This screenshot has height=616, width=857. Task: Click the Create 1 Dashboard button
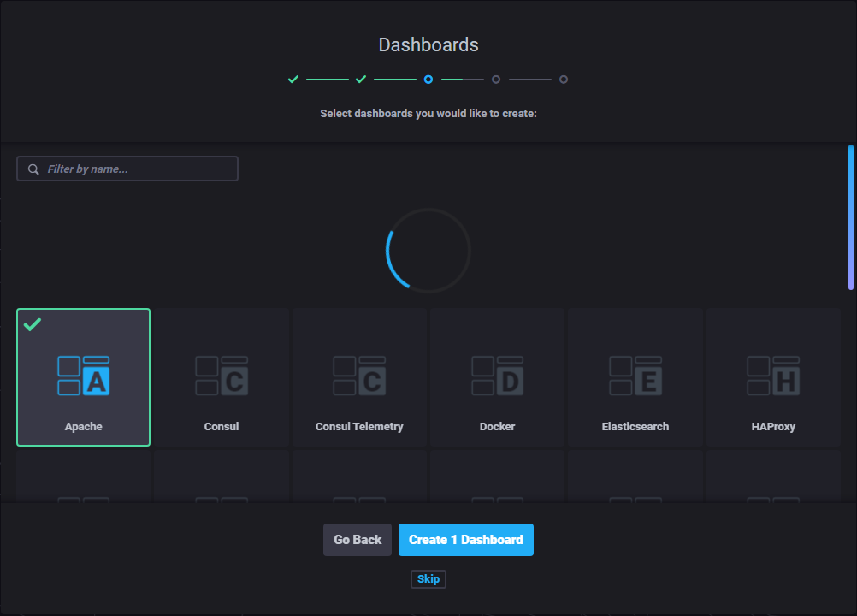466,540
